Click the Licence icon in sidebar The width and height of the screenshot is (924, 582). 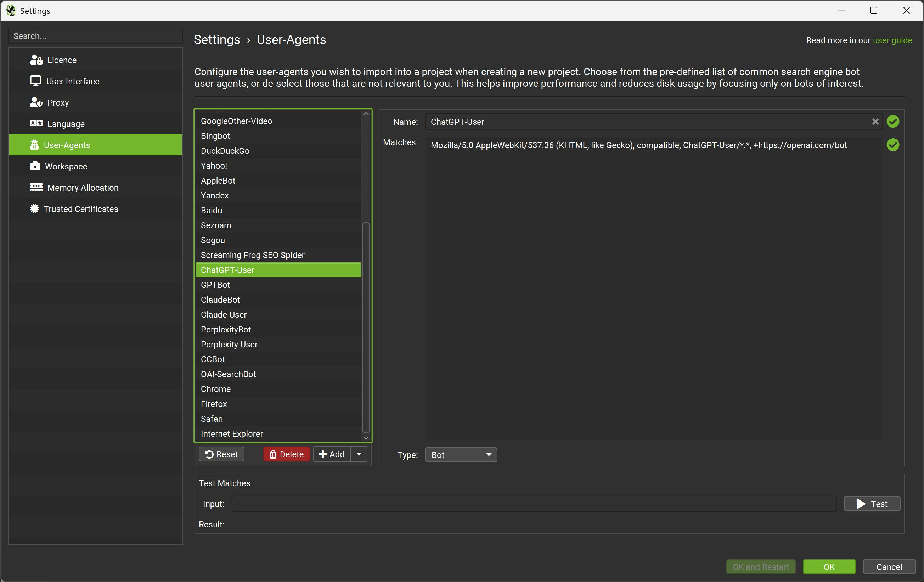tap(36, 60)
